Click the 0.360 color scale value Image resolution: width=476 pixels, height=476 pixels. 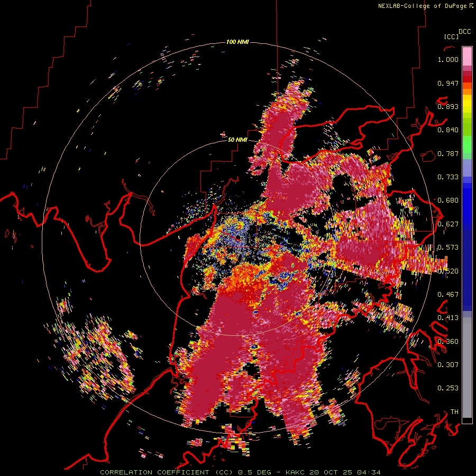pos(448,342)
